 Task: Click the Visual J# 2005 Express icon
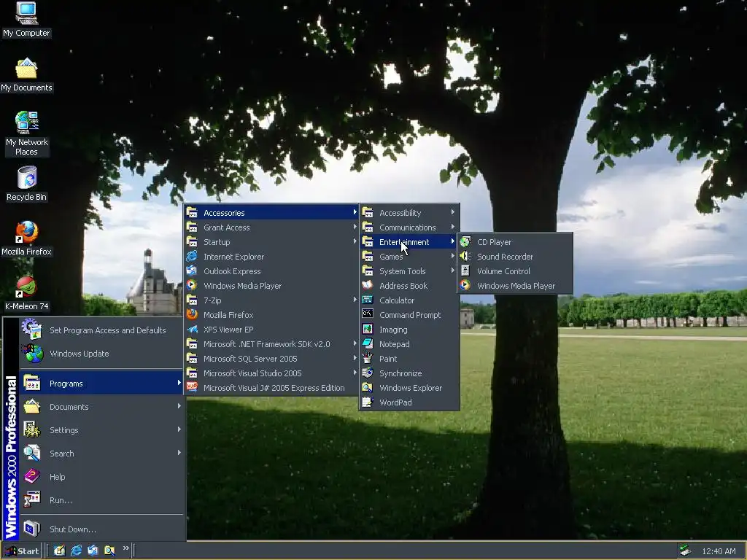pos(192,387)
